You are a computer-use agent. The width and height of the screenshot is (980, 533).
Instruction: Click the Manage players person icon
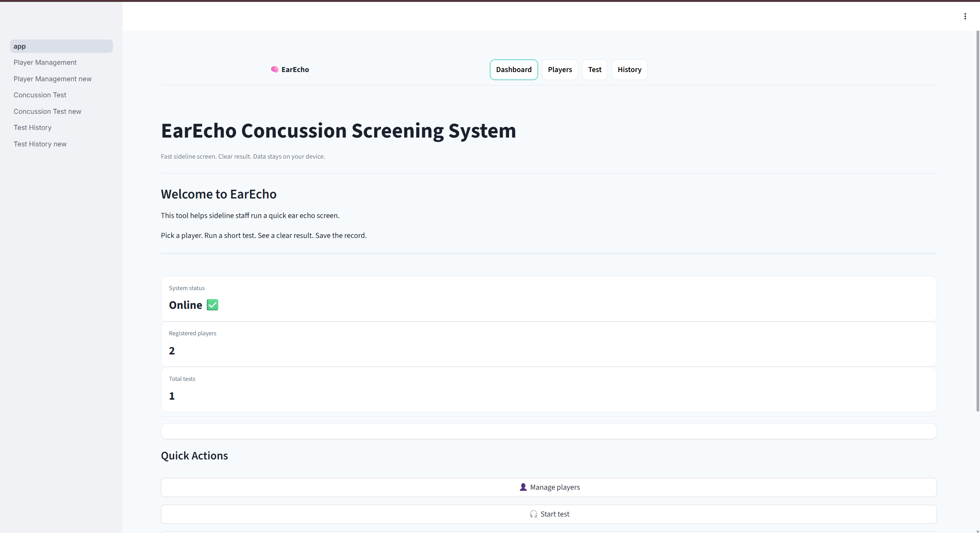coord(523,487)
